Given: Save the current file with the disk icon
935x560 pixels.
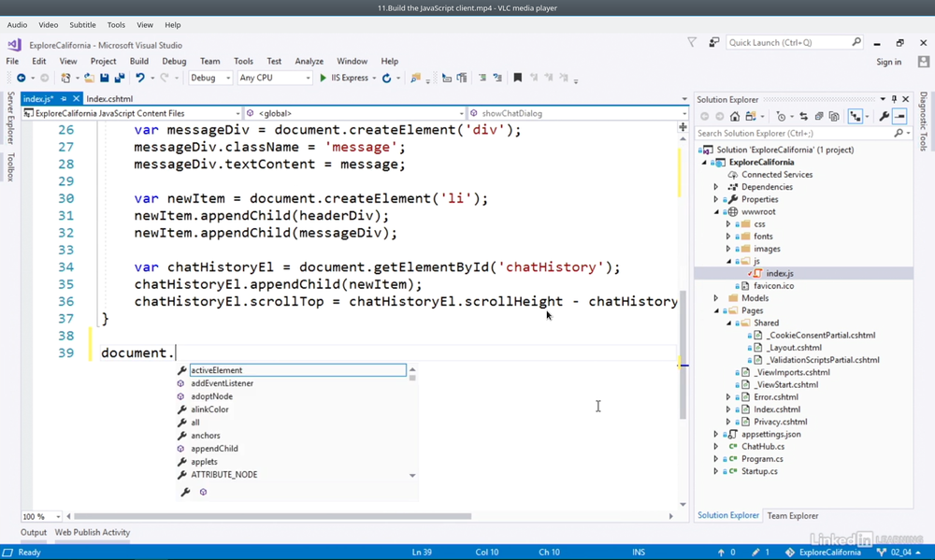Looking at the screenshot, I should (x=105, y=78).
